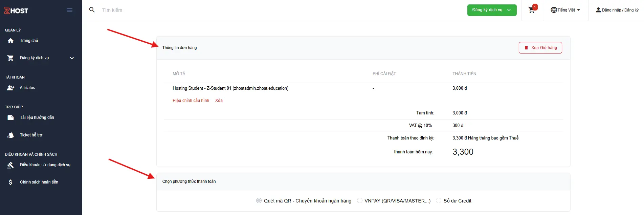The width and height of the screenshot is (644, 215).
Task: Open the green Đăng ký dịch vụ dropdown
Action: (492, 10)
